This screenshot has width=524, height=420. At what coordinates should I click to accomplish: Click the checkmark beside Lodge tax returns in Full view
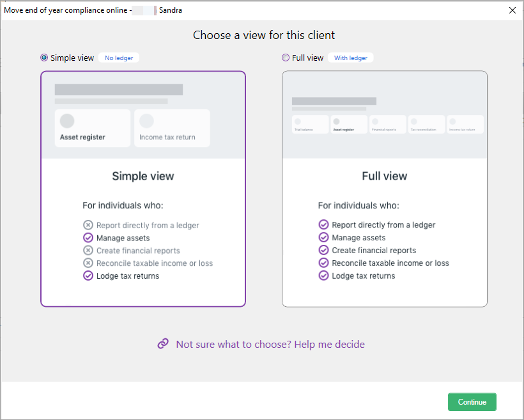tap(324, 276)
